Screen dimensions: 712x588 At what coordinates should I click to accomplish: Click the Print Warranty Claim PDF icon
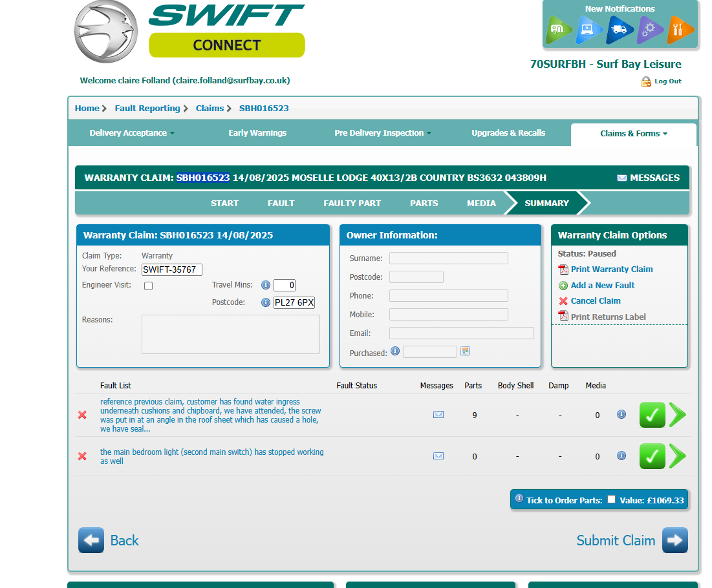[563, 269]
